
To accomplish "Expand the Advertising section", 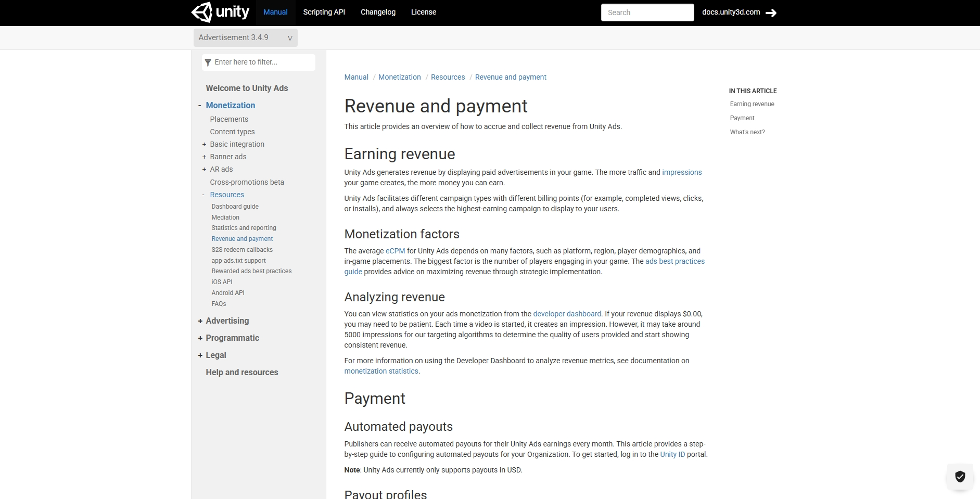I will [200, 321].
